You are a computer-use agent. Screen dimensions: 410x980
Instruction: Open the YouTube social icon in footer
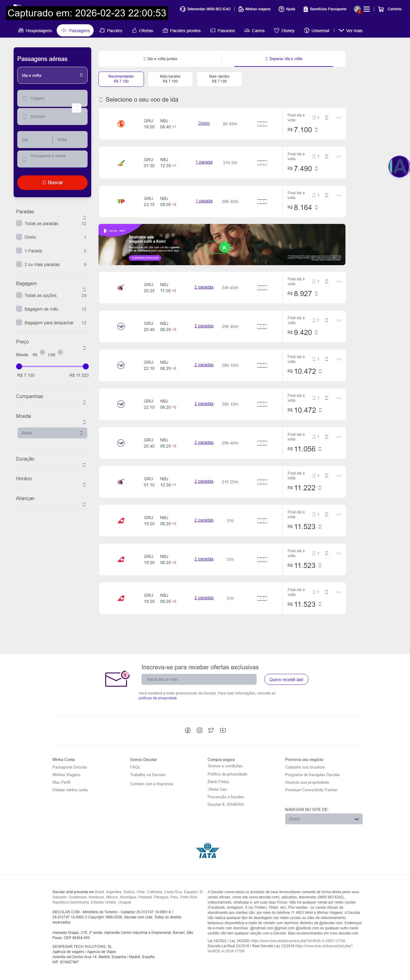pos(223,730)
